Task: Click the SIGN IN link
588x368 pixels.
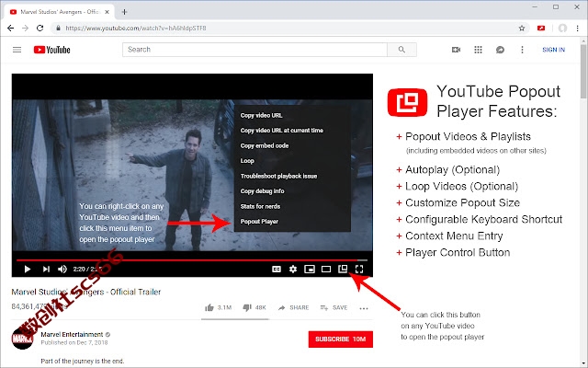Action: [x=553, y=50]
